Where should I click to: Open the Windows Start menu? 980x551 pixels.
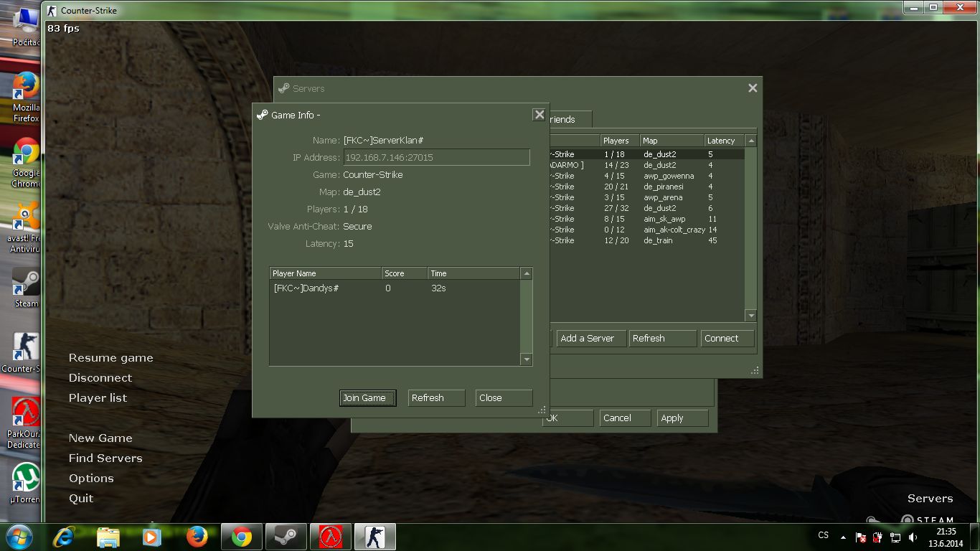coord(19,537)
